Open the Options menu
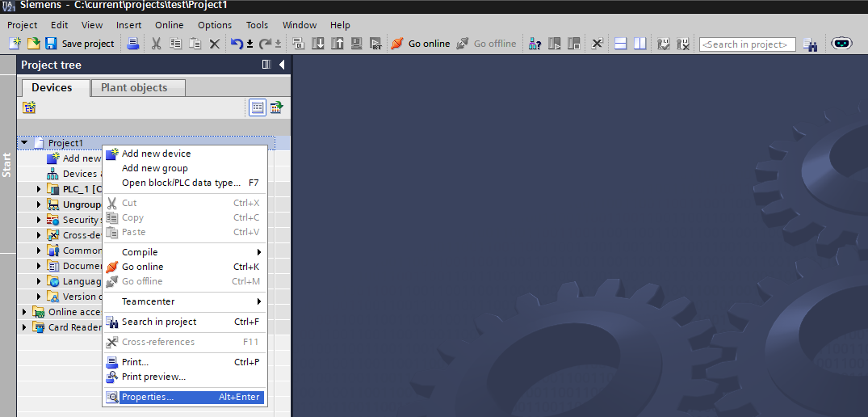The height and width of the screenshot is (417, 868). point(215,25)
